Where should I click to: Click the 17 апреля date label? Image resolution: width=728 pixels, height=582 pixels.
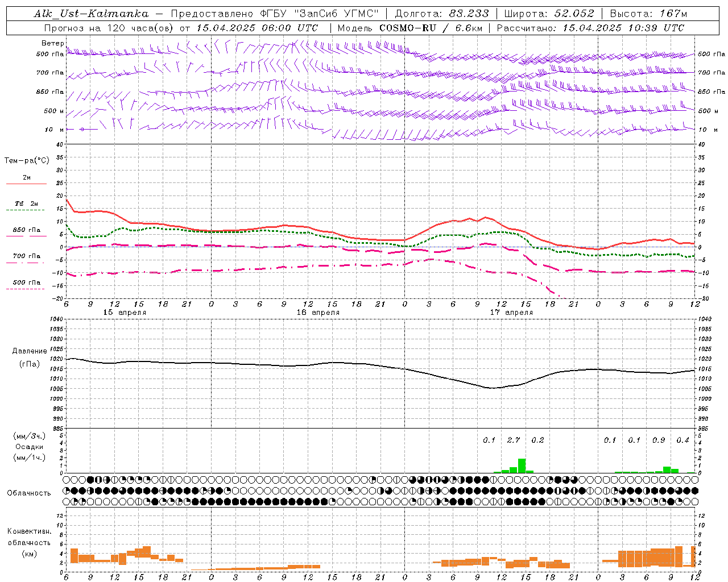(511, 313)
